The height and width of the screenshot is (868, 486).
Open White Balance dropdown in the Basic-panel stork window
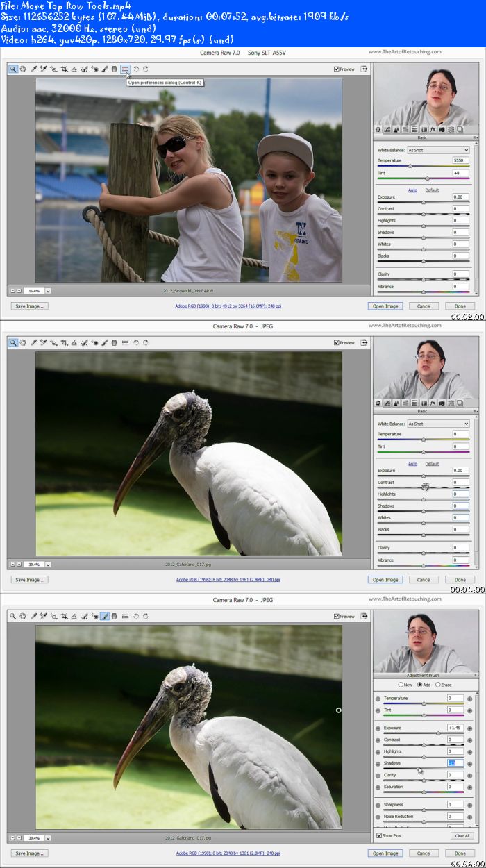[x=438, y=424]
